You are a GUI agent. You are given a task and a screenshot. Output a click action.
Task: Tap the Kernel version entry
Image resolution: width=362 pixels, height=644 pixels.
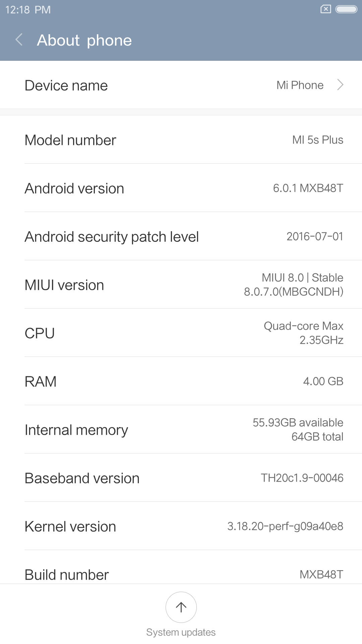(181, 526)
